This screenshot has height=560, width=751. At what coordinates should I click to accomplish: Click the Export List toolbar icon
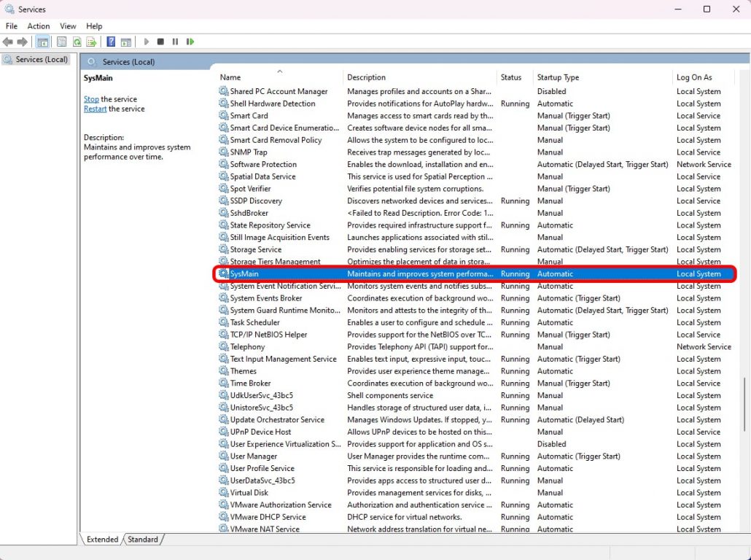tap(91, 42)
